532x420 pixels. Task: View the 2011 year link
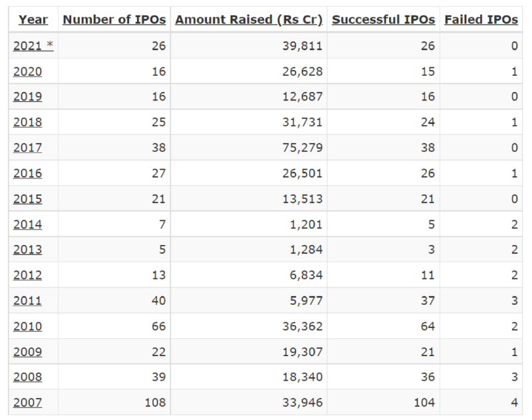click(x=27, y=301)
